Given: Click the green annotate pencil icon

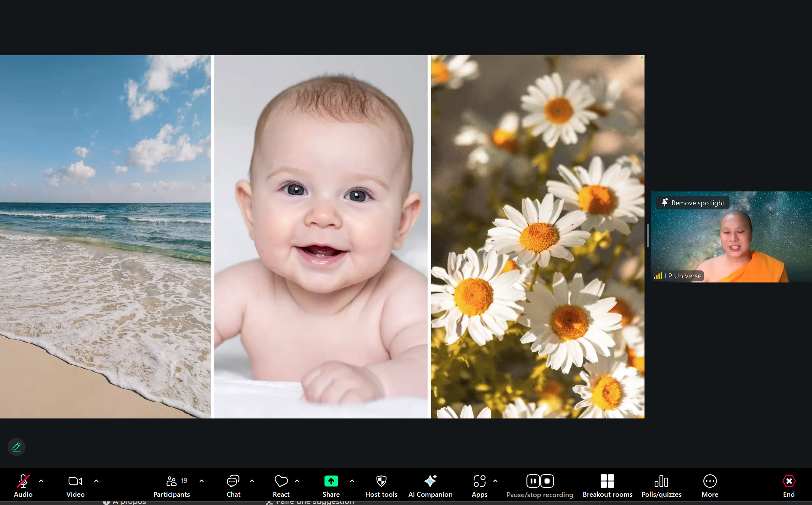Looking at the screenshot, I should (16, 447).
